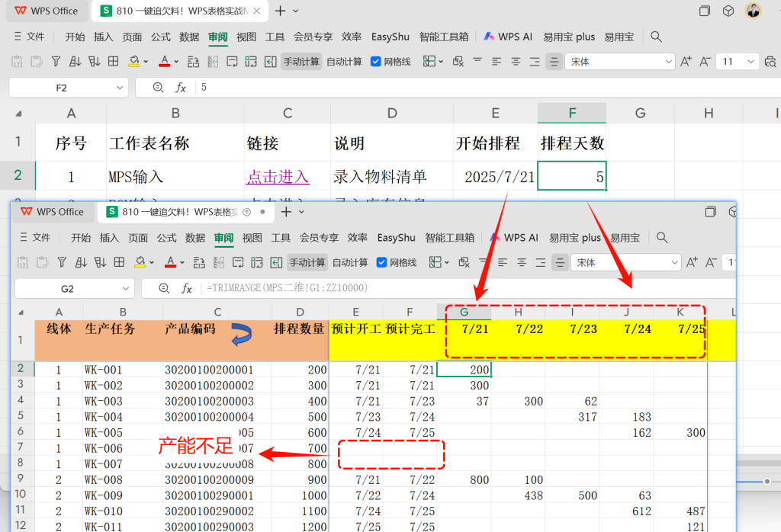Screen dimensions: 781x532
Task: Click 会员专享 in the front window
Action: [x=319, y=237]
